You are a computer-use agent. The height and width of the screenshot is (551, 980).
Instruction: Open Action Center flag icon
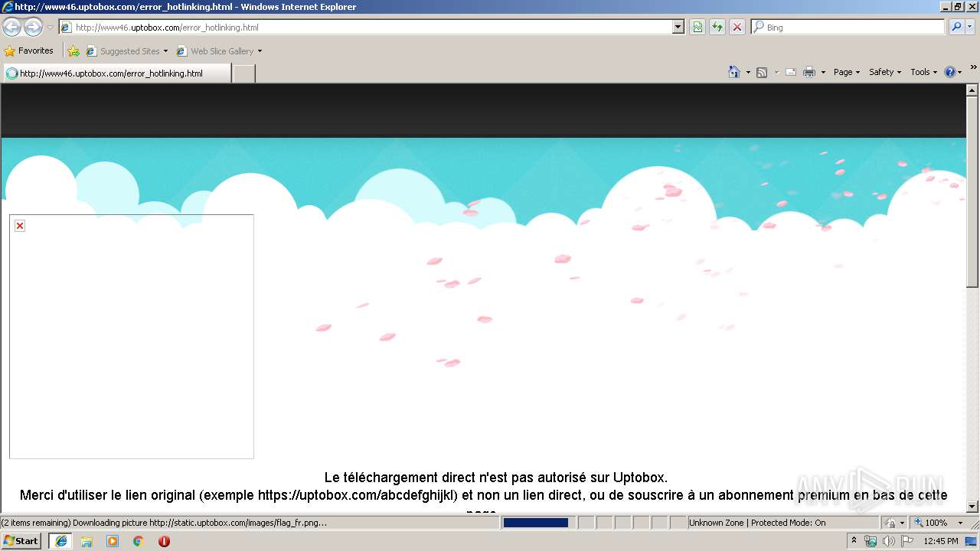point(907,541)
